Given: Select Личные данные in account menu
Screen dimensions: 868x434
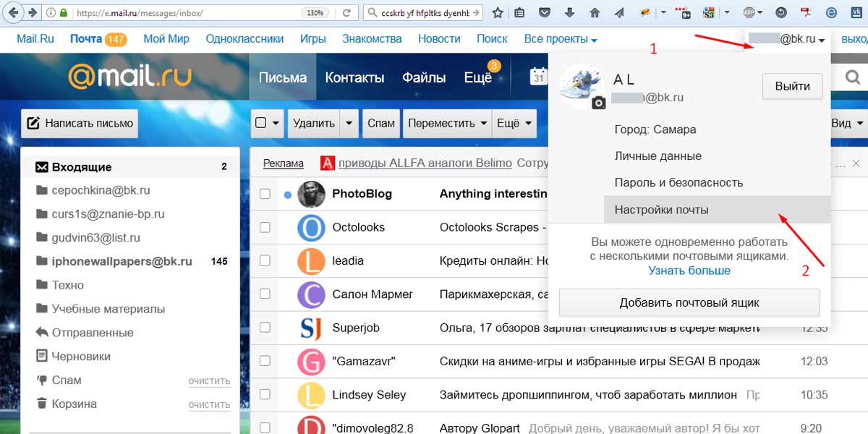Looking at the screenshot, I should 658,156.
